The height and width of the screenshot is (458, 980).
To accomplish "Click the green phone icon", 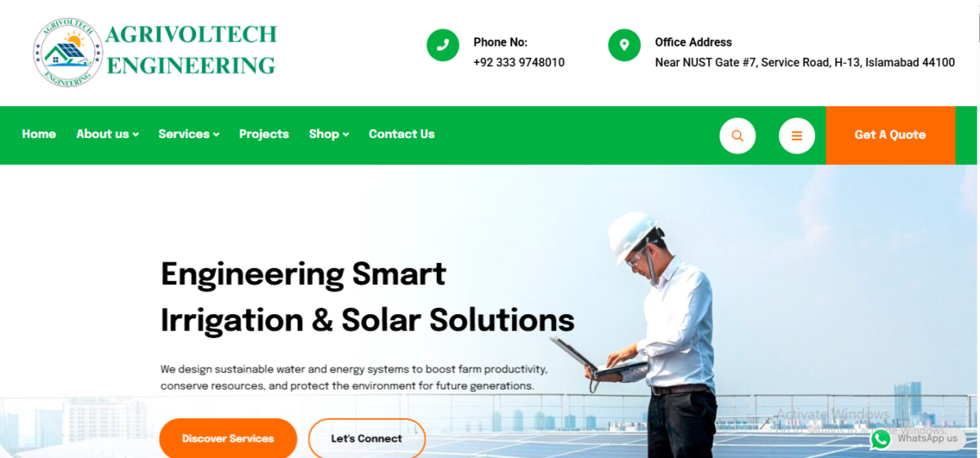I will pos(443,45).
